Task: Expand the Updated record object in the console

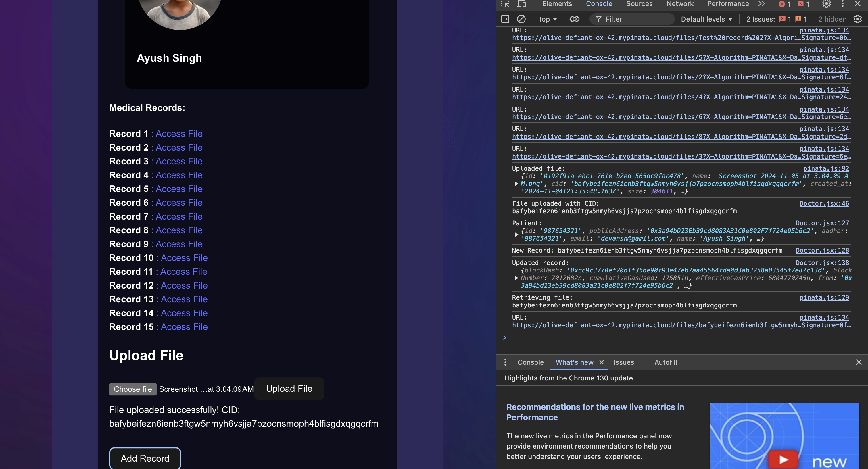Action: (516, 278)
